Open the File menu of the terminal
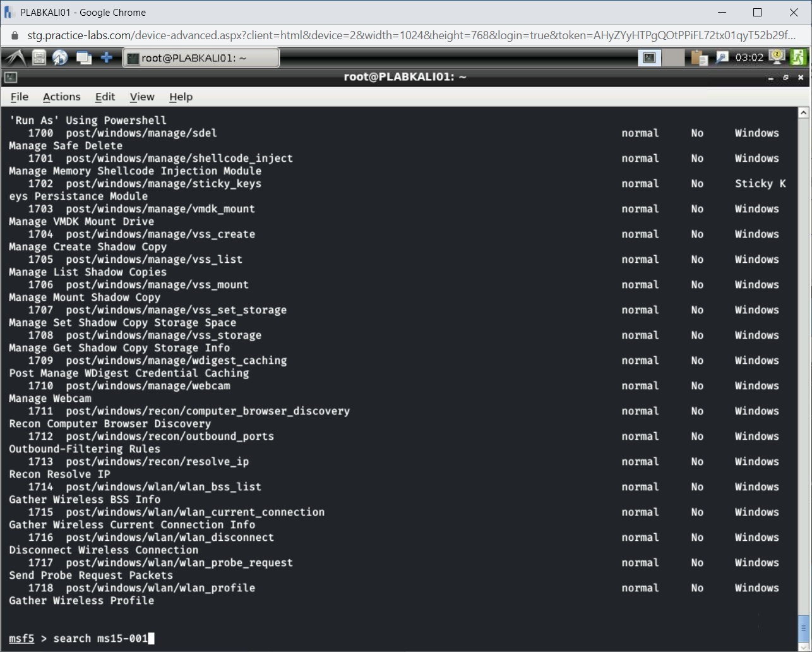The image size is (812, 652). pyautogui.click(x=19, y=97)
